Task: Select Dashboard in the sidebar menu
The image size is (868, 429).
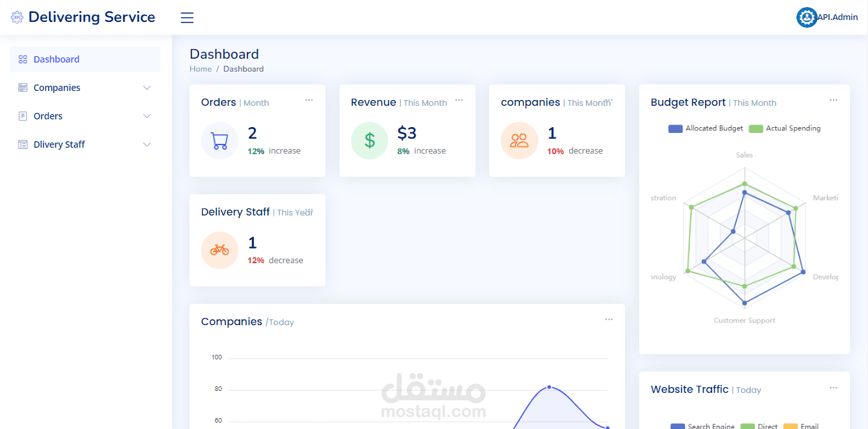Action: (x=56, y=59)
